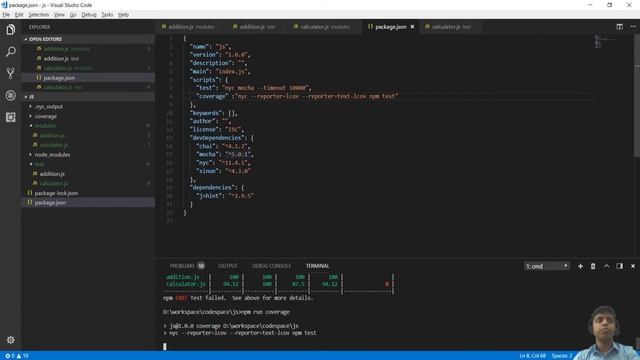Viewport: 640px width, 360px height.
Task: Open the Tasks menu
Action: coord(107,15)
